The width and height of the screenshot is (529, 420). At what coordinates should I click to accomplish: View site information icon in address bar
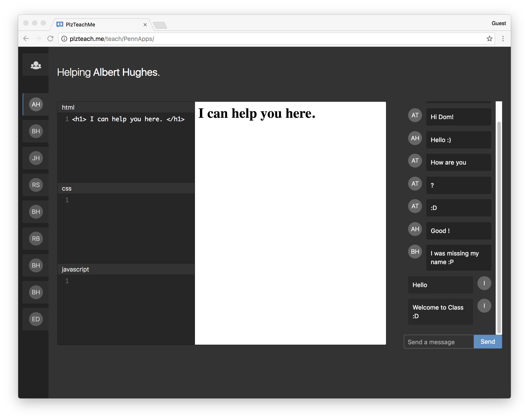64,39
